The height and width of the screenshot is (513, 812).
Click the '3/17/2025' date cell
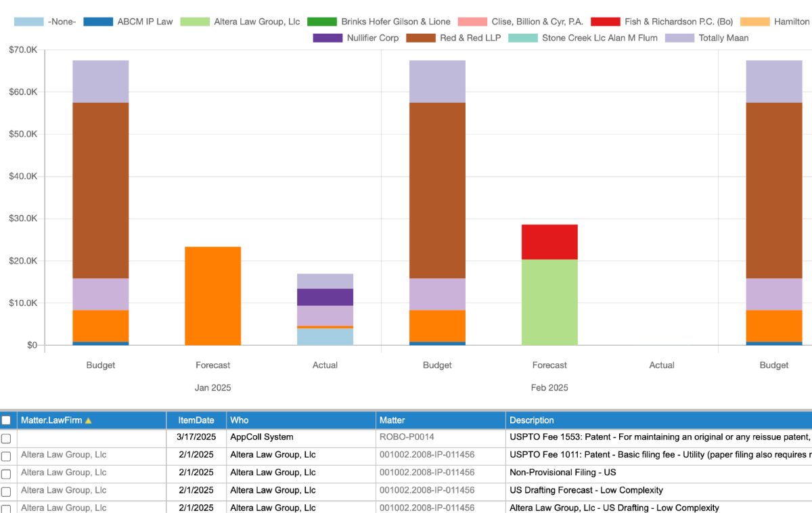[x=196, y=437]
